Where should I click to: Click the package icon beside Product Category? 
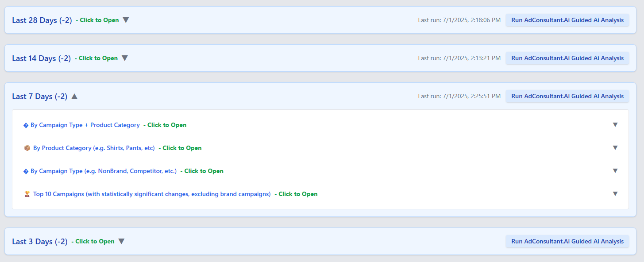click(27, 148)
